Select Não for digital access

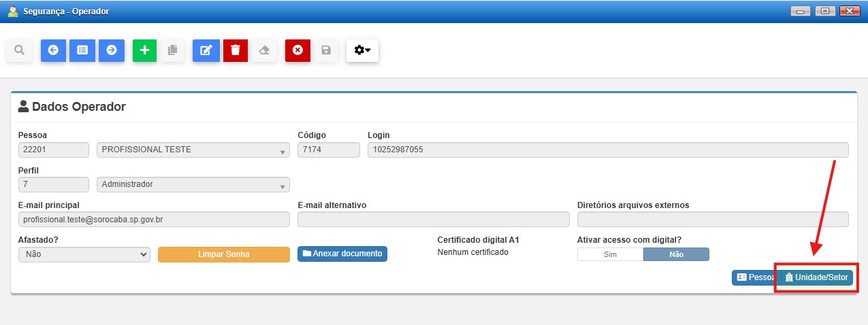(x=676, y=254)
